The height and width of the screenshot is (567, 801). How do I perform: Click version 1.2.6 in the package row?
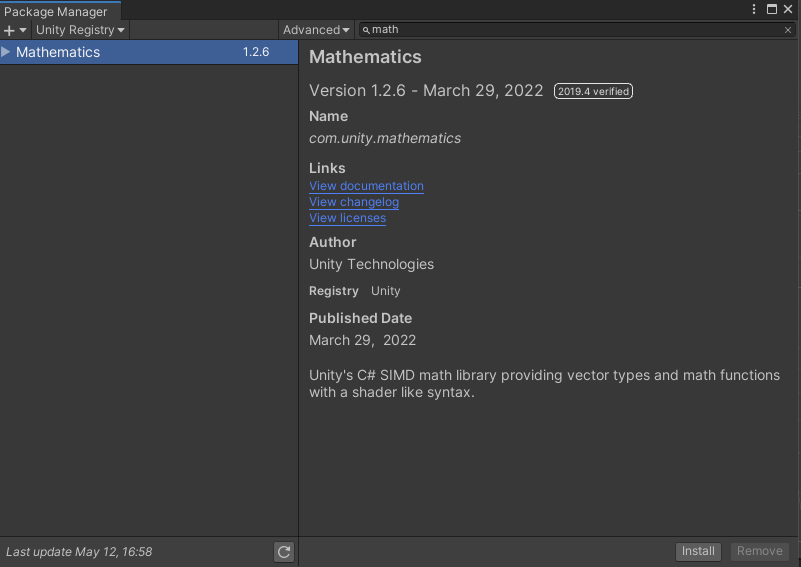(x=256, y=52)
